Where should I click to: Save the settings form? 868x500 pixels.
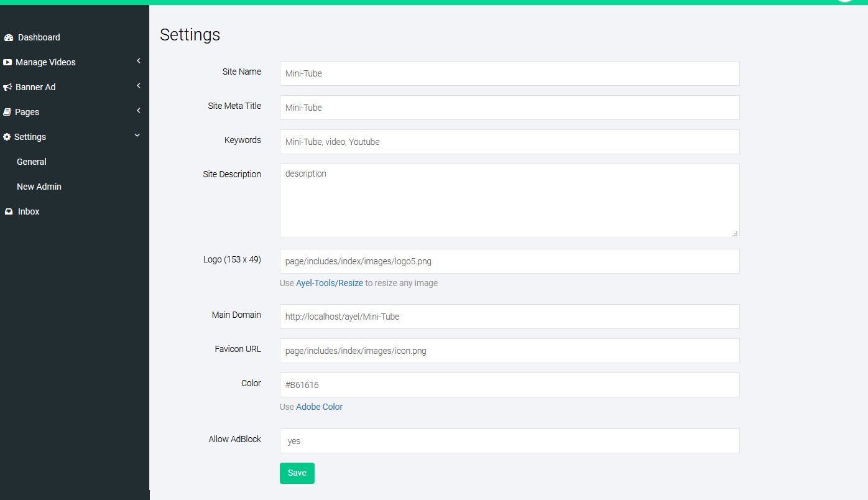pos(297,473)
